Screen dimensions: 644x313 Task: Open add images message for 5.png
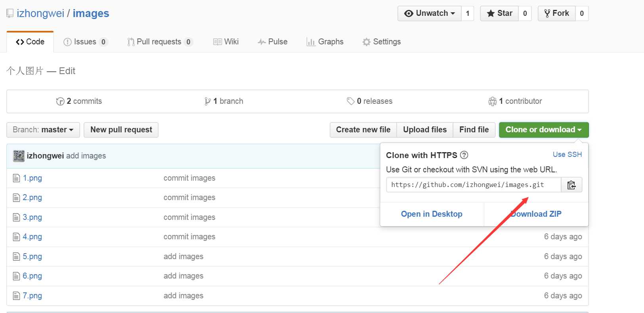[183, 257]
